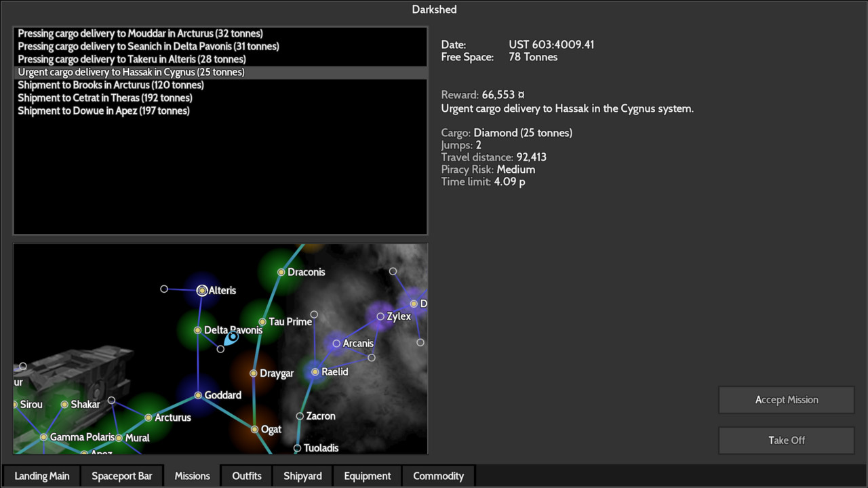
Task: Click the Alteris system marker on map
Action: click(202, 290)
